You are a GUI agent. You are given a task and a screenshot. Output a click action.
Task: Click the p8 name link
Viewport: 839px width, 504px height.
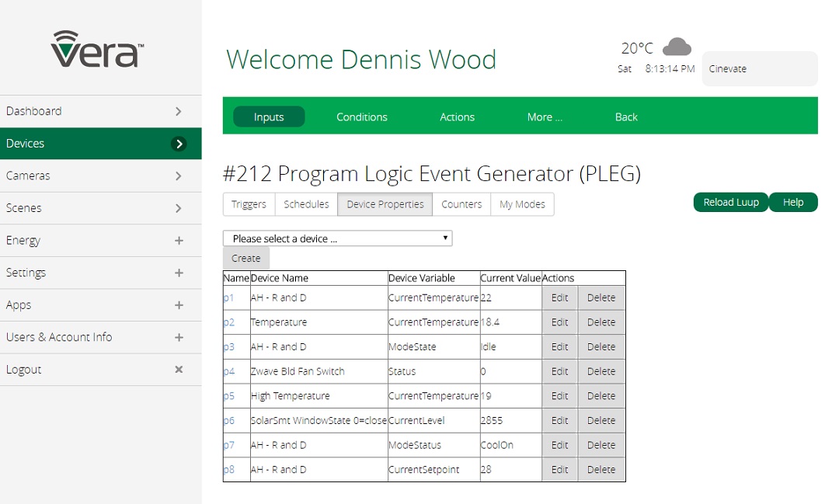229,471
